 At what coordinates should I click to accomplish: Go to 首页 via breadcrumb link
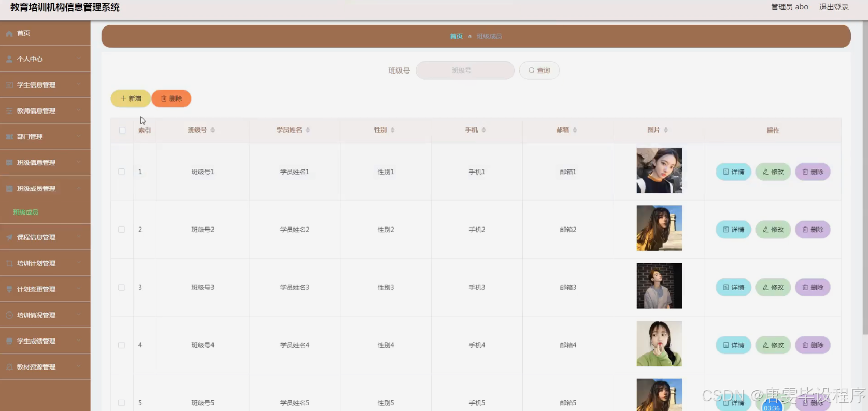coord(456,36)
